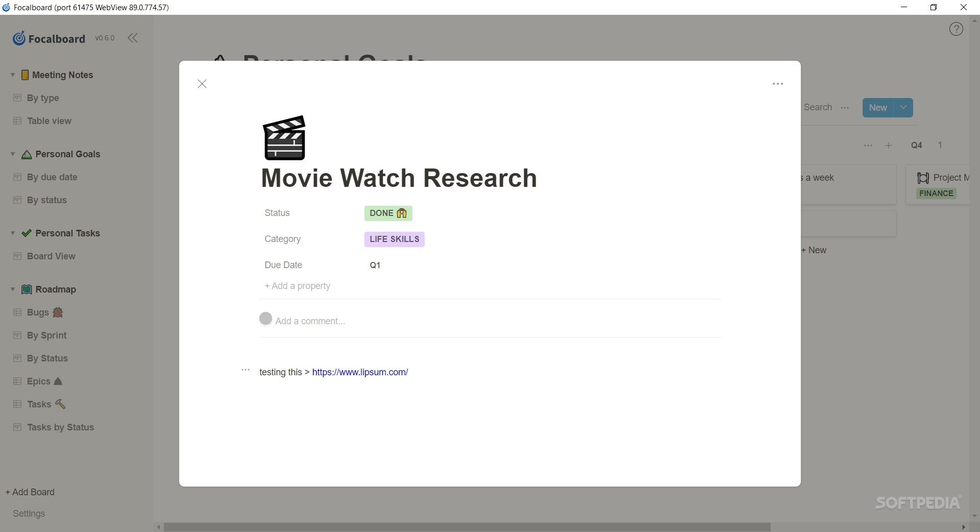Click the clapperboard card icon
980x532 pixels.
[284, 138]
